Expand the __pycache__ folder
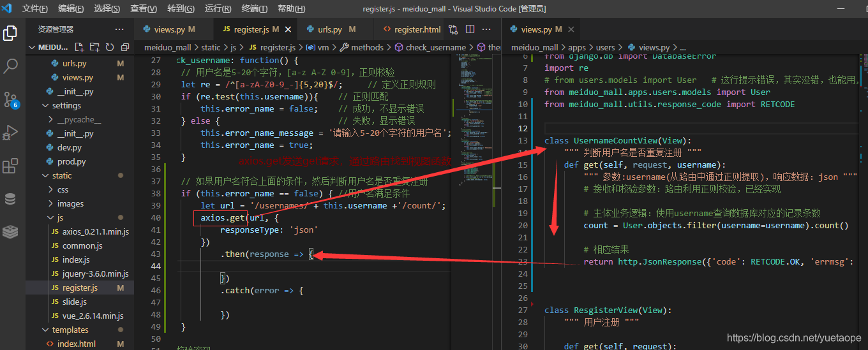The image size is (868, 350). [x=79, y=119]
